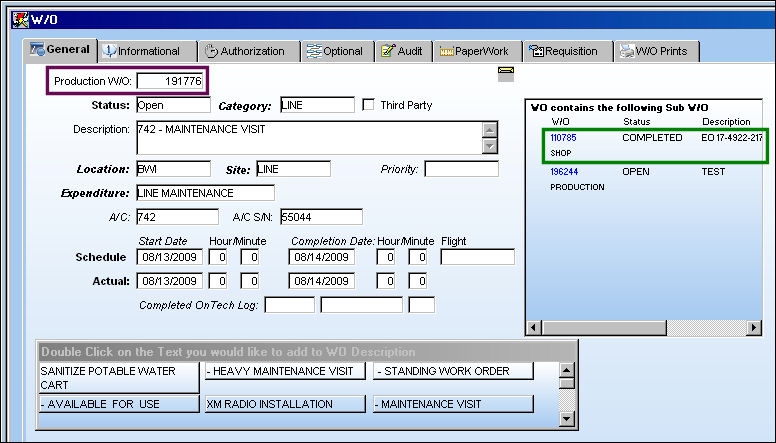Click the last Completed On Tech Log field
776x443 pixels.
tap(422, 305)
